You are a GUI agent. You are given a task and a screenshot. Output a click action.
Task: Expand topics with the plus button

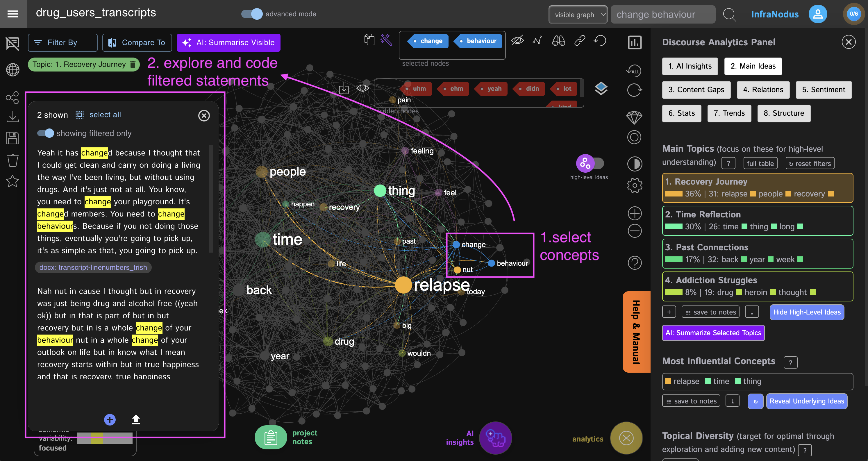669,312
